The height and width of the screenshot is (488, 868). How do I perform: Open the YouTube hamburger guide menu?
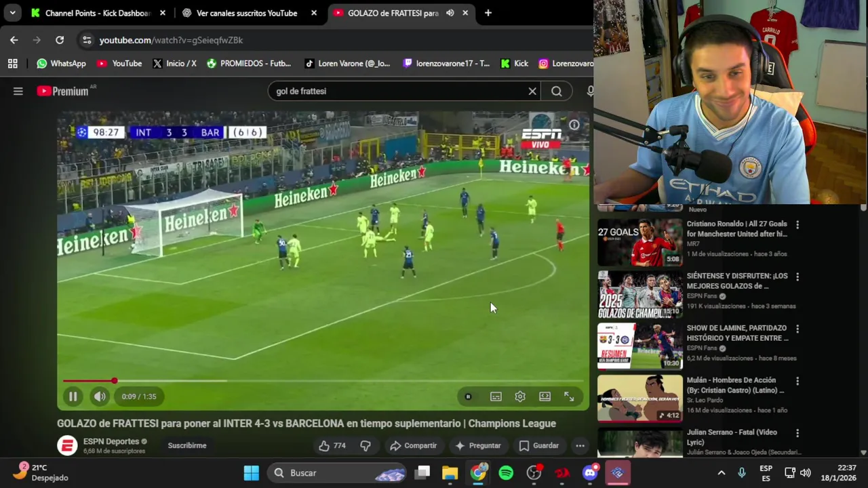pos(18,91)
